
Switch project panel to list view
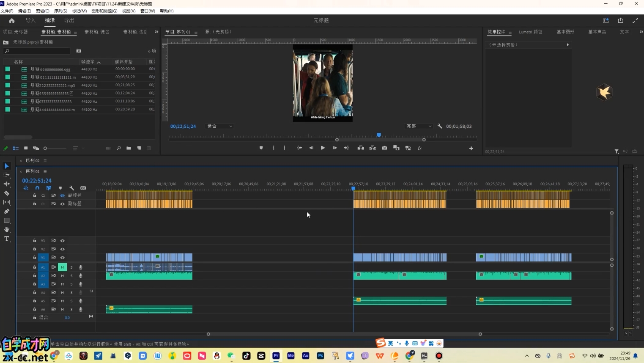click(x=16, y=148)
